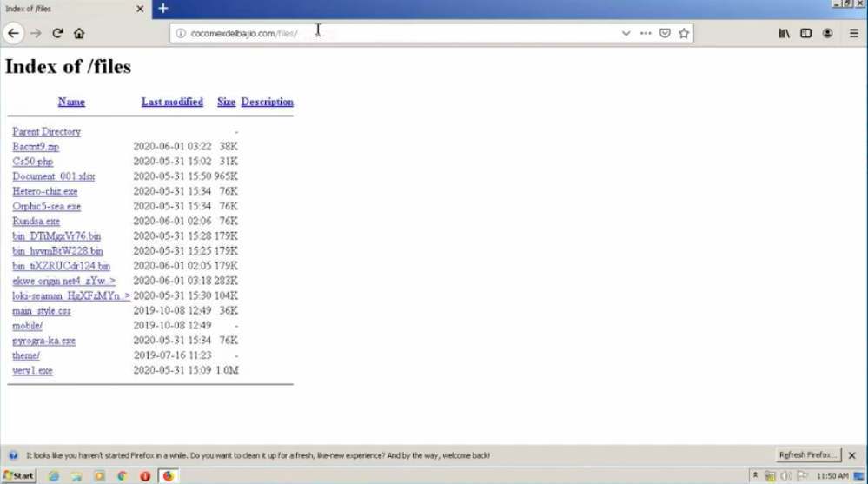Expand the address bar history dropdown
The height and width of the screenshot is (484, 868).
pos(626,33)
